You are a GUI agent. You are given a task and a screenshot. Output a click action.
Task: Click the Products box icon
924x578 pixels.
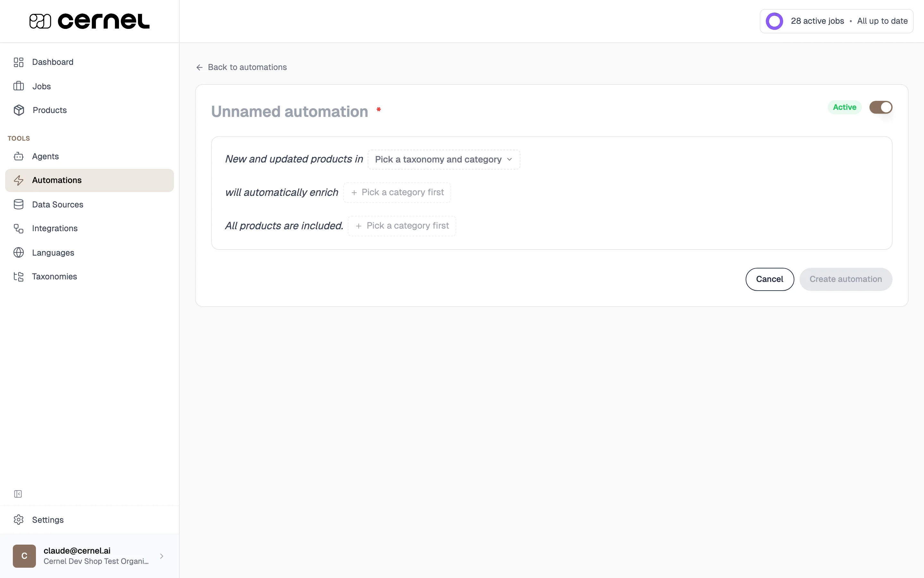point(19,110)
